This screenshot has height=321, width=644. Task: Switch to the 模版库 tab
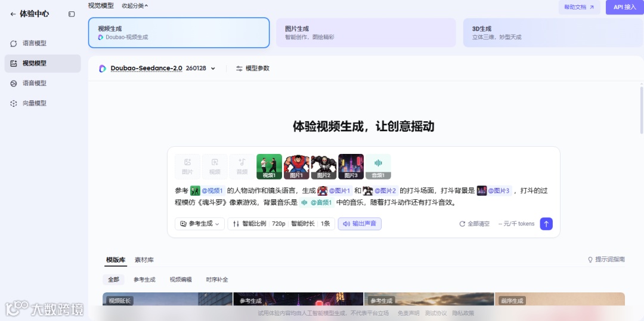tap(115, 260)
